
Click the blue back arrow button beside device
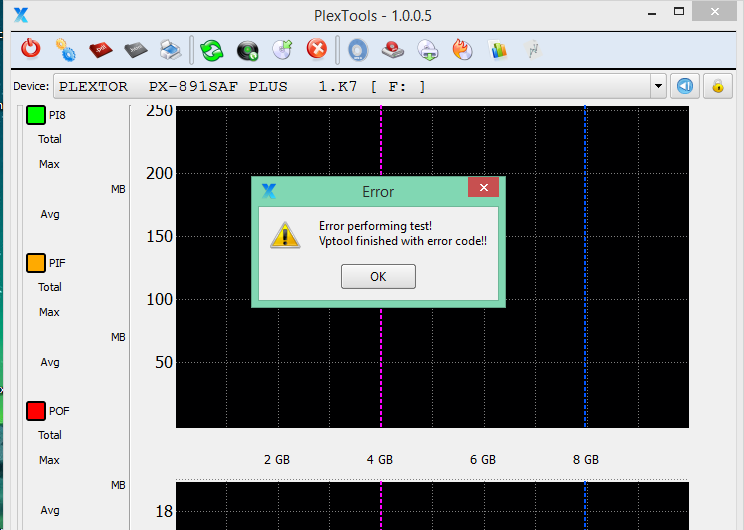click(685, 86)
